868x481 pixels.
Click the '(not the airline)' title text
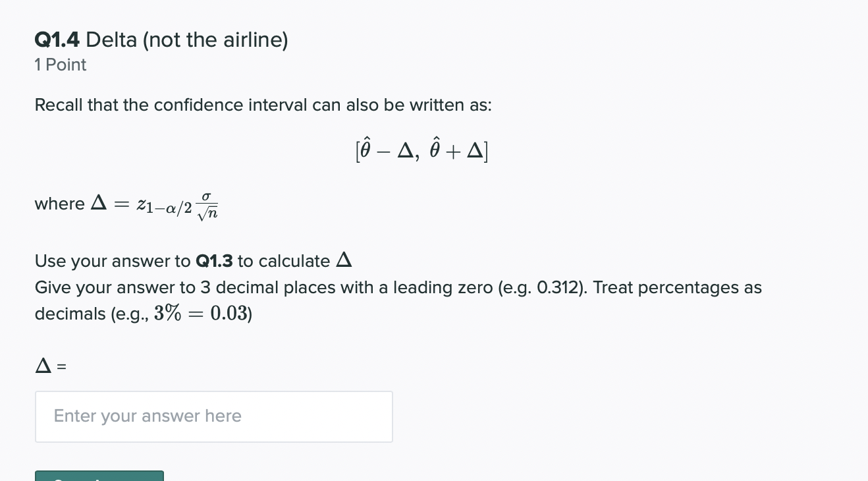215,41
